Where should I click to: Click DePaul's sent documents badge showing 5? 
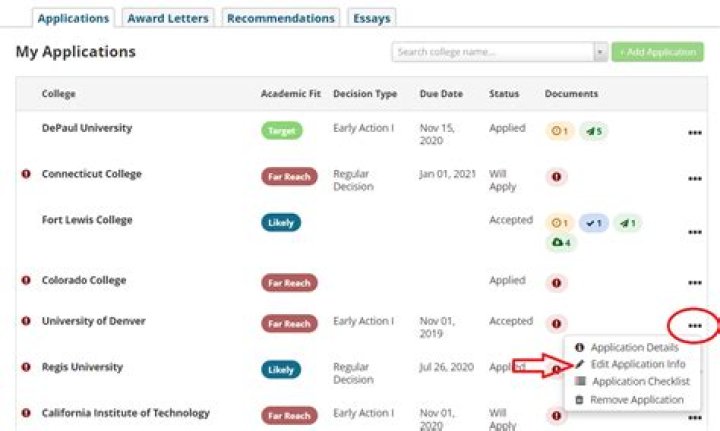click(x=594, y=131)
